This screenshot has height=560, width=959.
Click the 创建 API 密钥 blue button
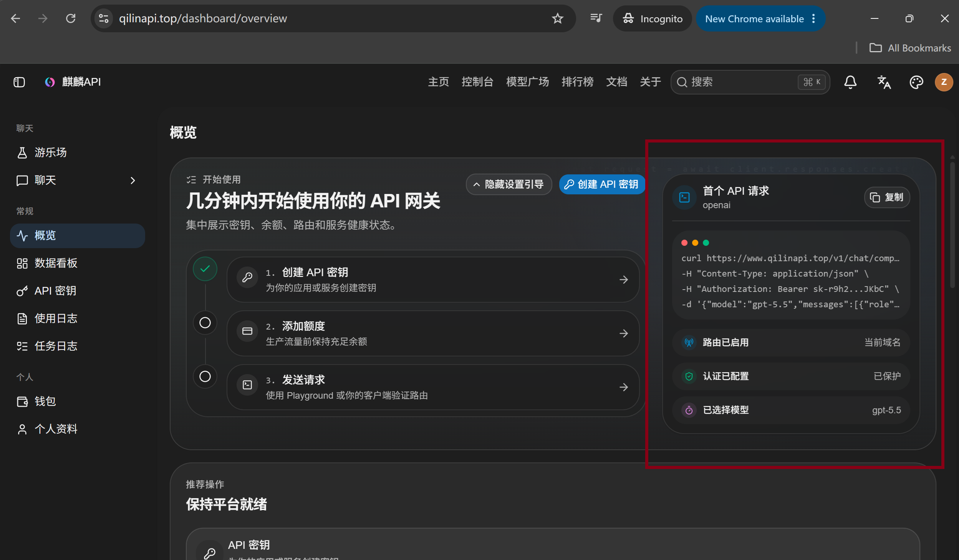click(x=602, y=184)
